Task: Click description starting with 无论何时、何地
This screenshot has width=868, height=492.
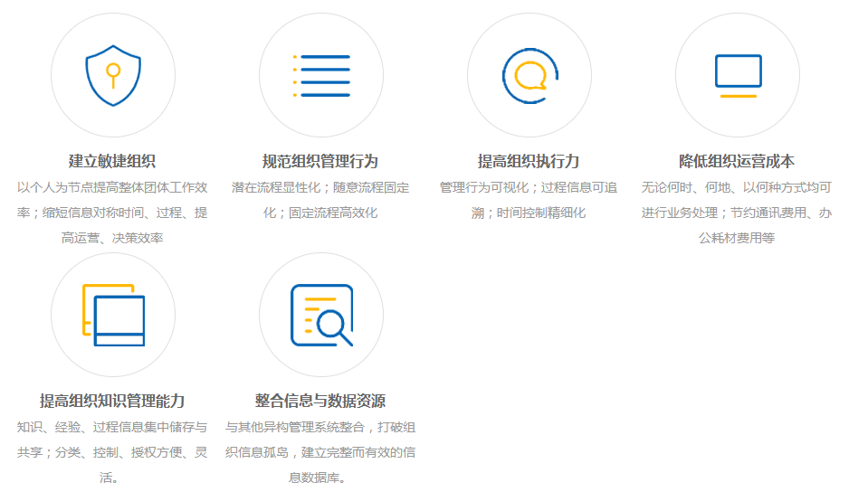Action: coord(737,213)
